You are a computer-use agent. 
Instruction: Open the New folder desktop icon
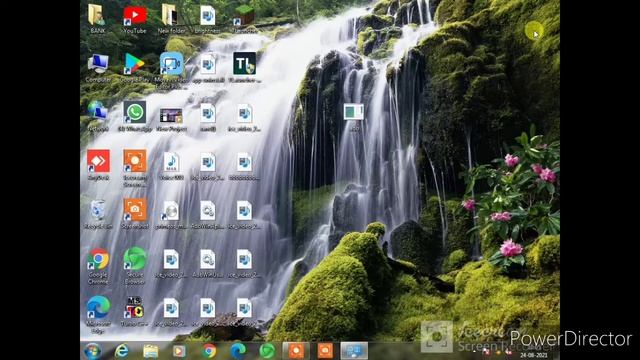click(x=171, y=19)
